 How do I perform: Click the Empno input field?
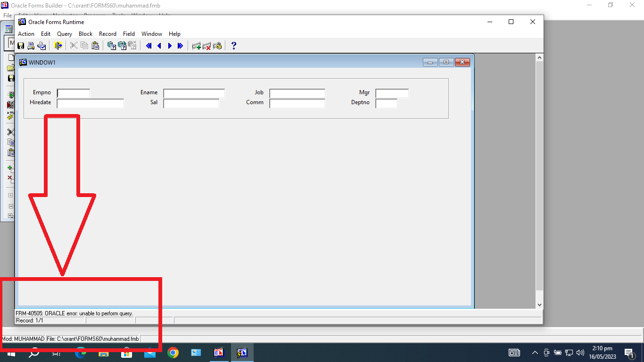pos(74,93)
